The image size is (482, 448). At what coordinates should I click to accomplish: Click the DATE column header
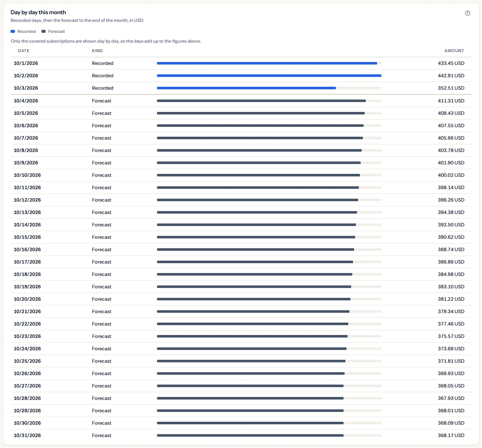click(24, 51)
